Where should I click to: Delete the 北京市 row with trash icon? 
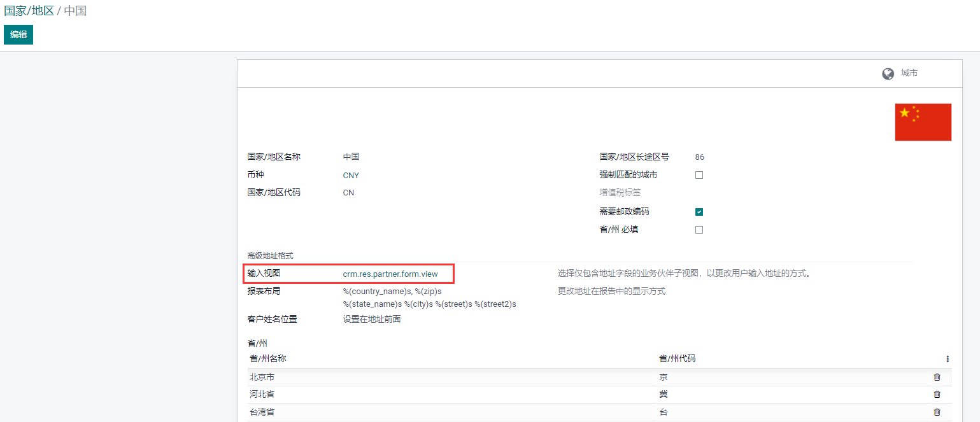(x=937, y=377)
